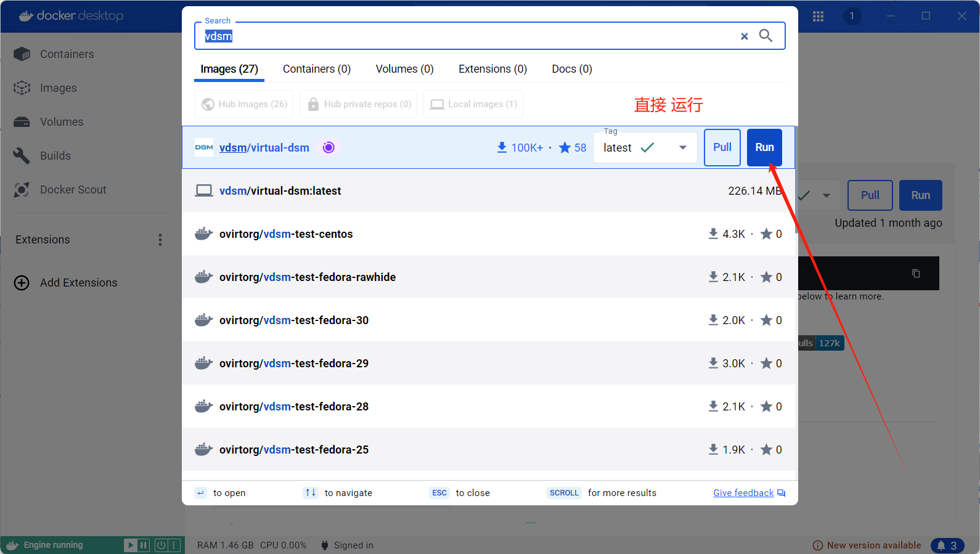Open engine options three-dot icon in status bar

(x=174, y=545)
